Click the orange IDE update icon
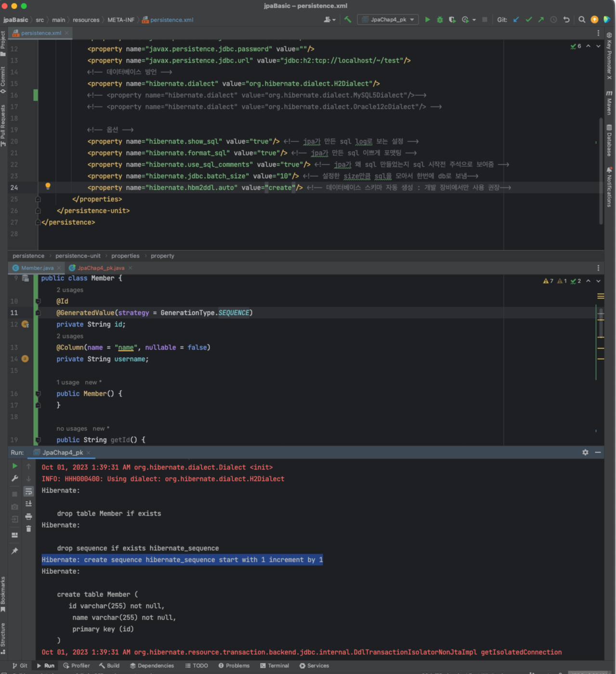The image size is (616, 674). (594, 20)
